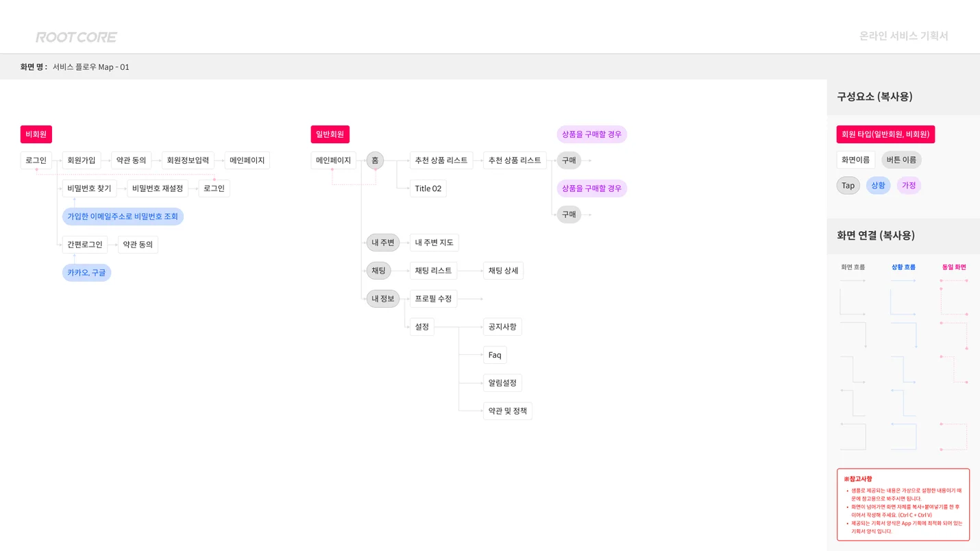Image resolution: width=980 pixels, height=551 pixels.
Task: Click the 회원가입 screen node
Action: pyautogui.click(x=82, y=160)
